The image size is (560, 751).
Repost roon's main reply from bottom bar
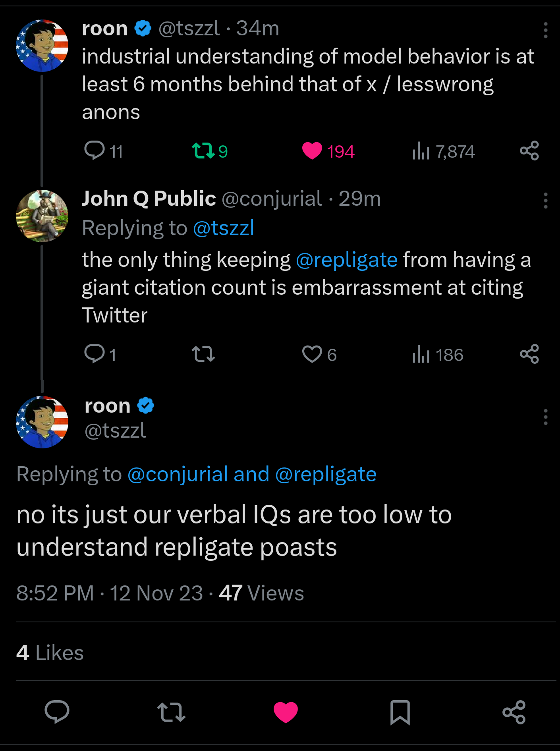(171, 712)
